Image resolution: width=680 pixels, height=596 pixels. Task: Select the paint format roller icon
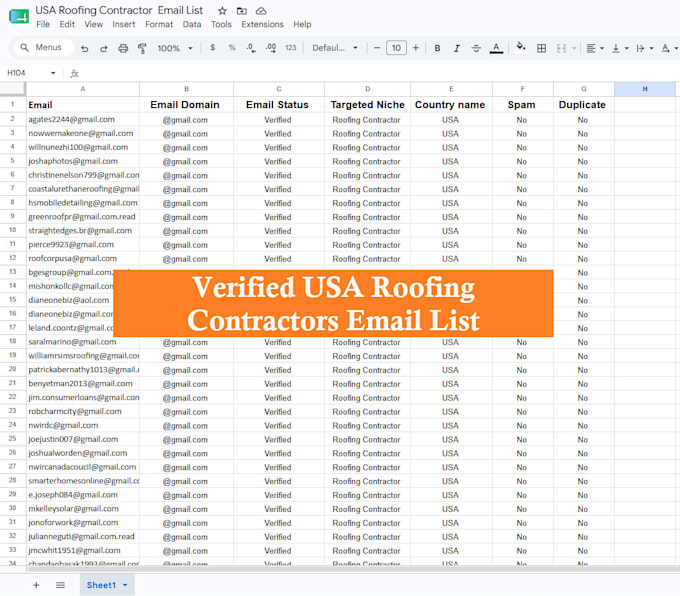click(142, 48)
